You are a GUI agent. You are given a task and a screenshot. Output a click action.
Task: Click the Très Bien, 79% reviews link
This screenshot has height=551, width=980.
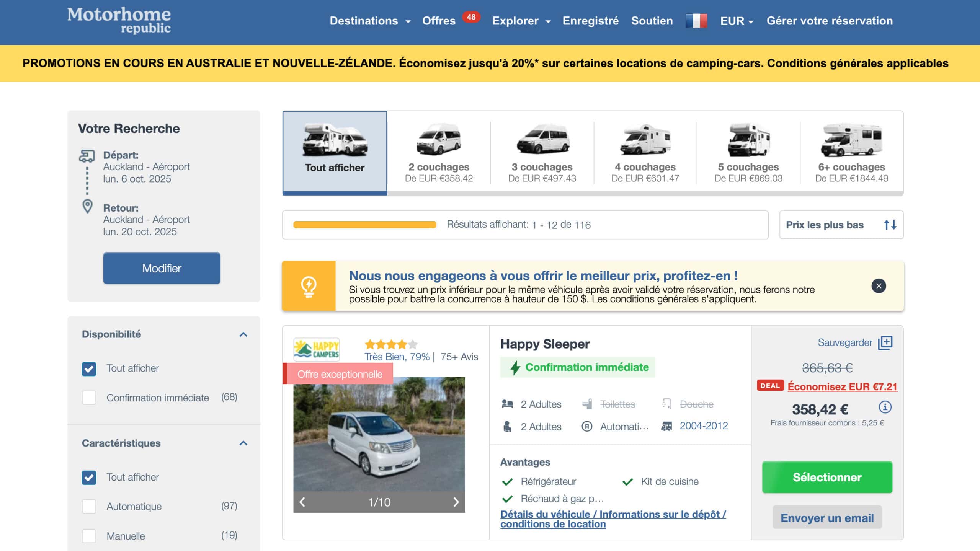(x=397, y=357)
